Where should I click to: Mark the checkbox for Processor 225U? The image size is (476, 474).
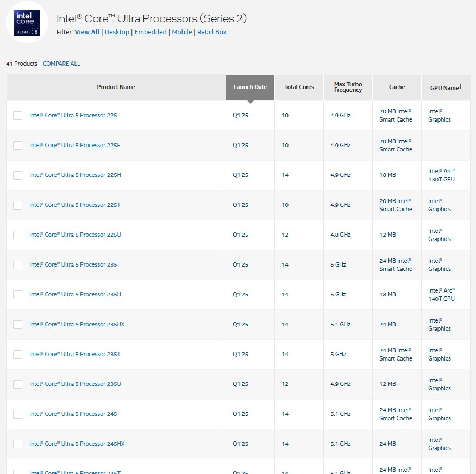click(x=18, y=235)
